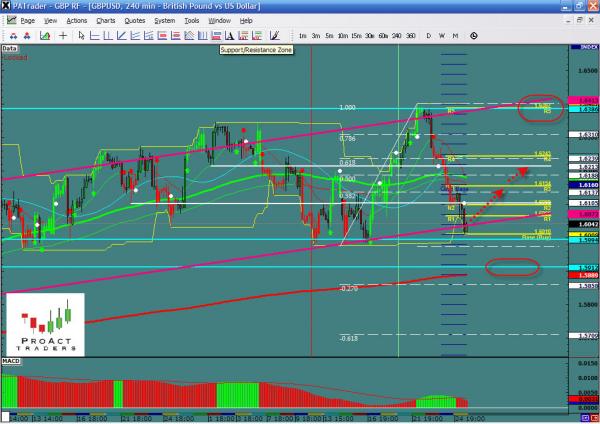Screen dimensions: 600x424
Task: Click the 0.786 Fibonacci level label
Action: point(347,139)
